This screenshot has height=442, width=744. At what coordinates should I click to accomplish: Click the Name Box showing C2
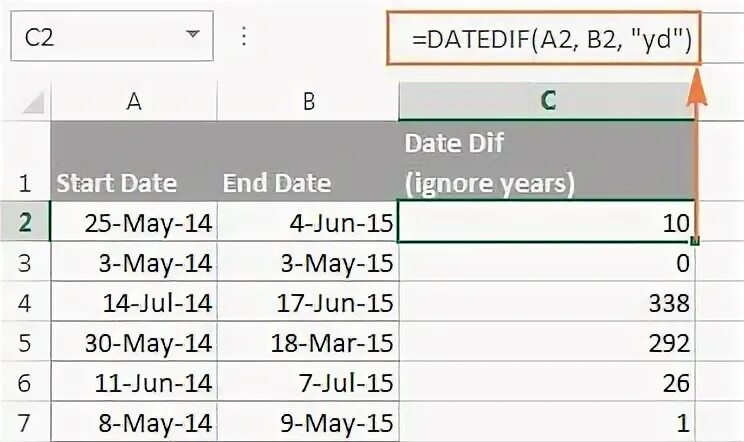(112, 37)
